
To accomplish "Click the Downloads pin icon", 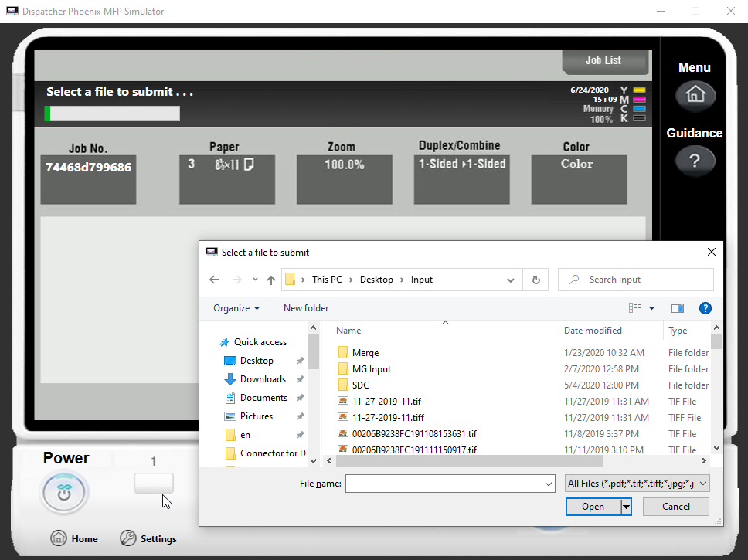I will coord(300,380).
